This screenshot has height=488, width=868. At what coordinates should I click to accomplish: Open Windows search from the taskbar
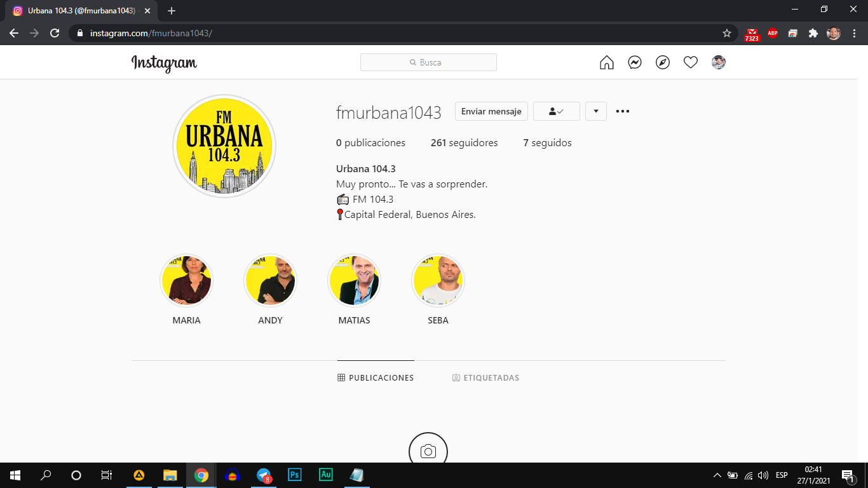click(46, 475)
